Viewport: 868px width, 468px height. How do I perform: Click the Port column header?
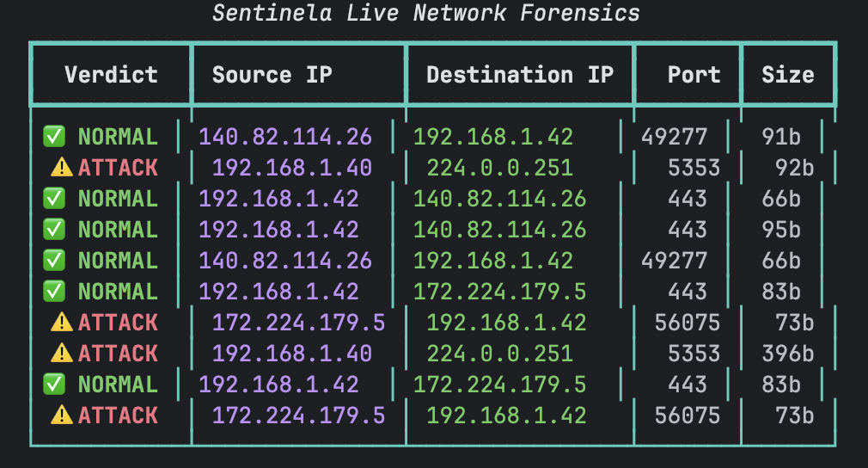tap(694, 75)
